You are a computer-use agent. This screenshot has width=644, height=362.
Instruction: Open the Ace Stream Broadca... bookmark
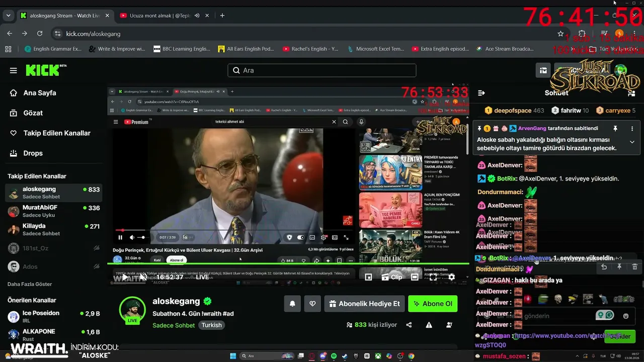pyautogui.click(x=505, y=49)
